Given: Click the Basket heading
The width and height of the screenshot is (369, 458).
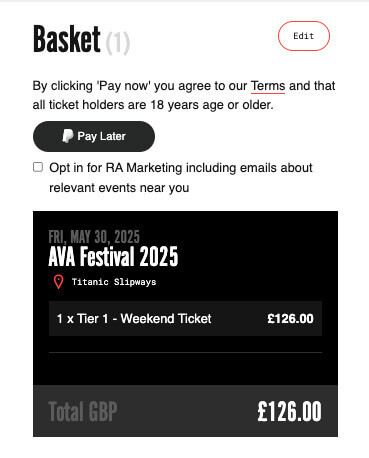Looking at the screenshot, I should point(67,39).
